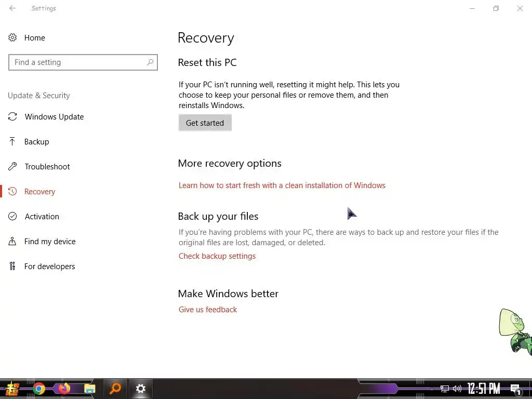The height and width of the screenshot is (399, 532).
Task: Restore down the Settings window
Action: pos(496,8)
